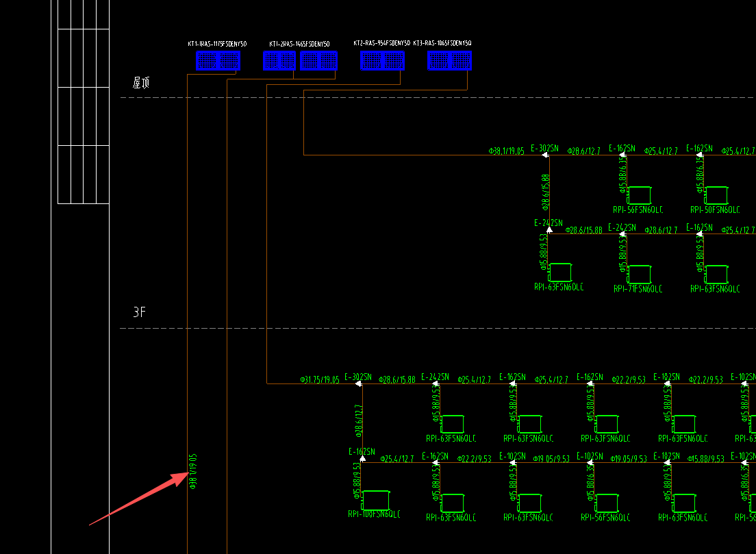Select RPI-56FSN6QLC unit symbol beside RPI-50FSN6QLC

[638, 195]
